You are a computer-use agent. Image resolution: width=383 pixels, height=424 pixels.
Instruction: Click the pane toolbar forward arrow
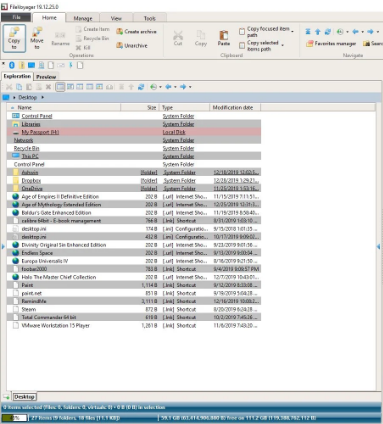[x=183, y=87]
